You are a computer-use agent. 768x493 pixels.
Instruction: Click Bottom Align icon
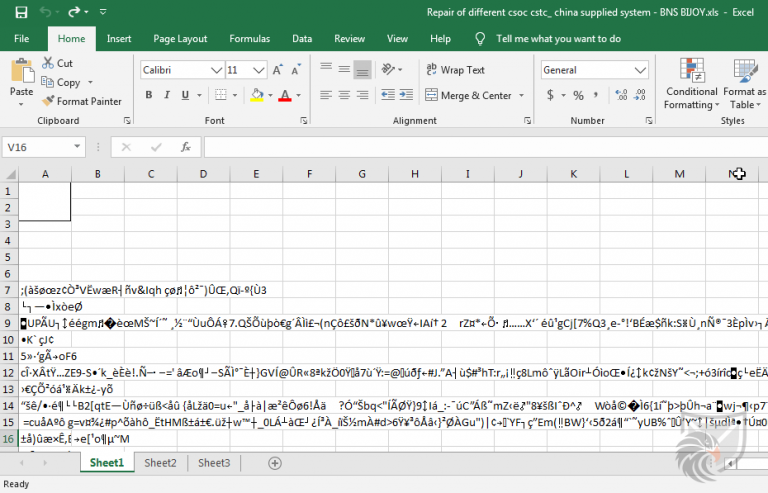[362, 70]
